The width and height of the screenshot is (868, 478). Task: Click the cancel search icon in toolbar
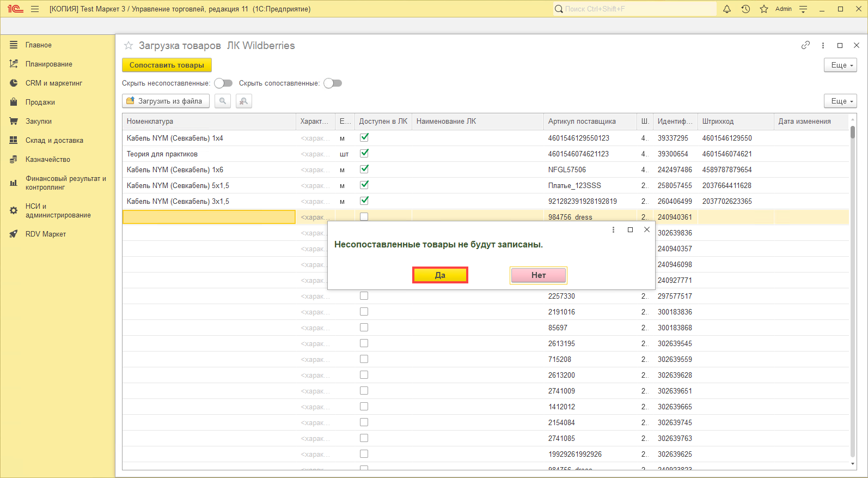pyautogui.click(x=243, y=101)
